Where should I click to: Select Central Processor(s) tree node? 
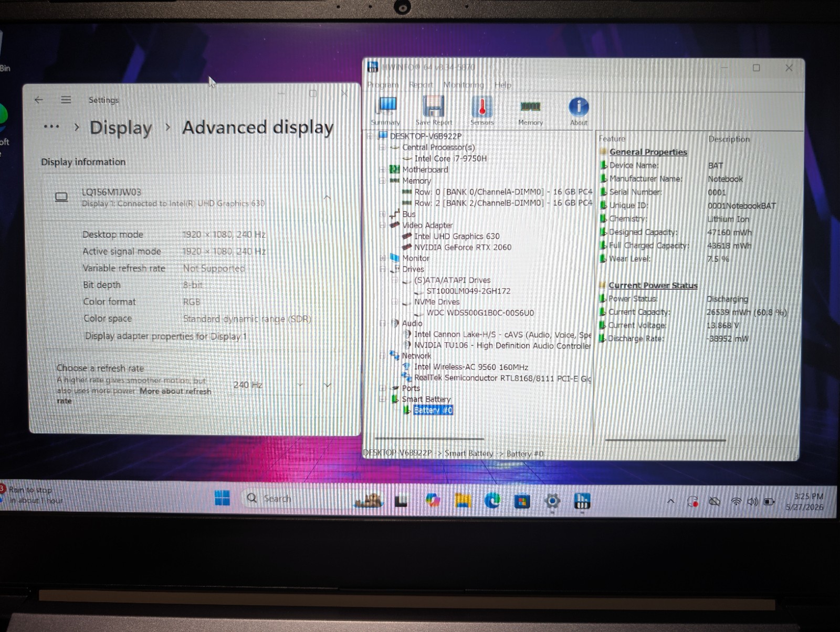coord(438,148)
